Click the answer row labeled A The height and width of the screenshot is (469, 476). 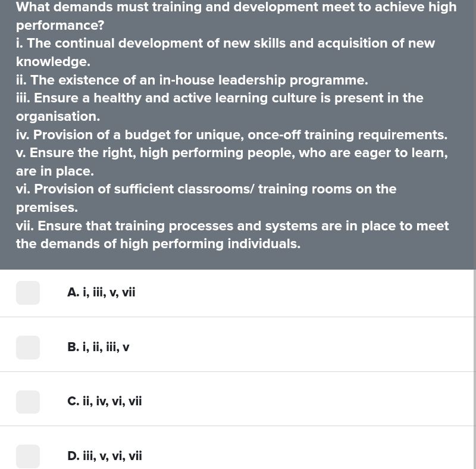[x=238, y=292]
